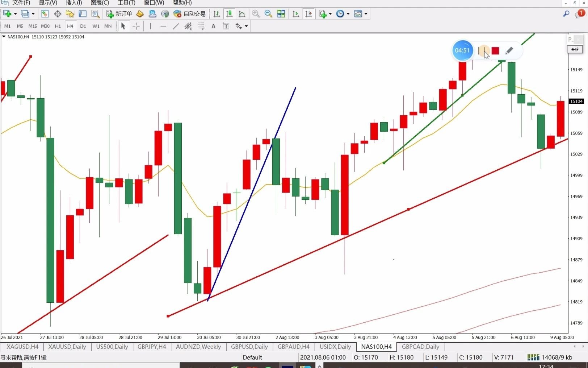Click the 04:51 recording timer

[462, 50]
